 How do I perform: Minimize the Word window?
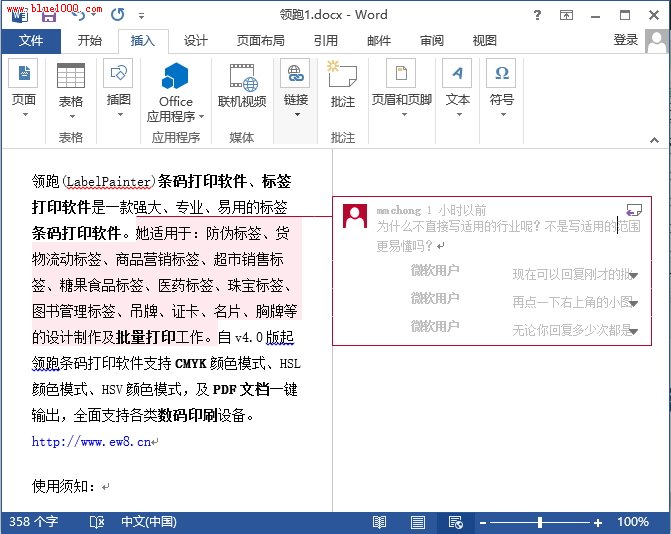click(595, 16)
